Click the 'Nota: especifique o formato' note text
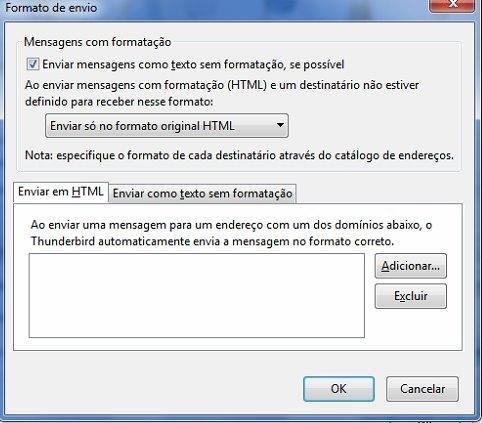Image resolution: width=482 pixels, height=423 pixels. pos(239,155)
